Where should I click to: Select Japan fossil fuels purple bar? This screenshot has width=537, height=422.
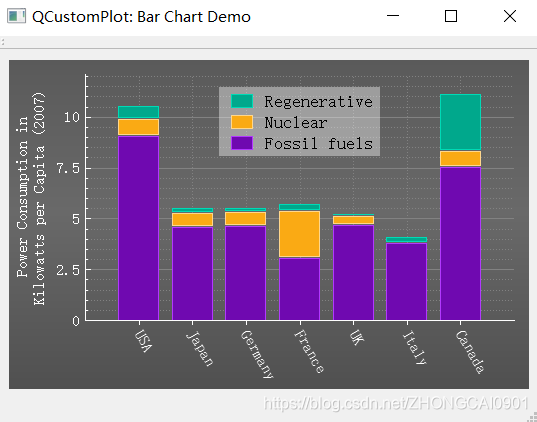point(192,273)
